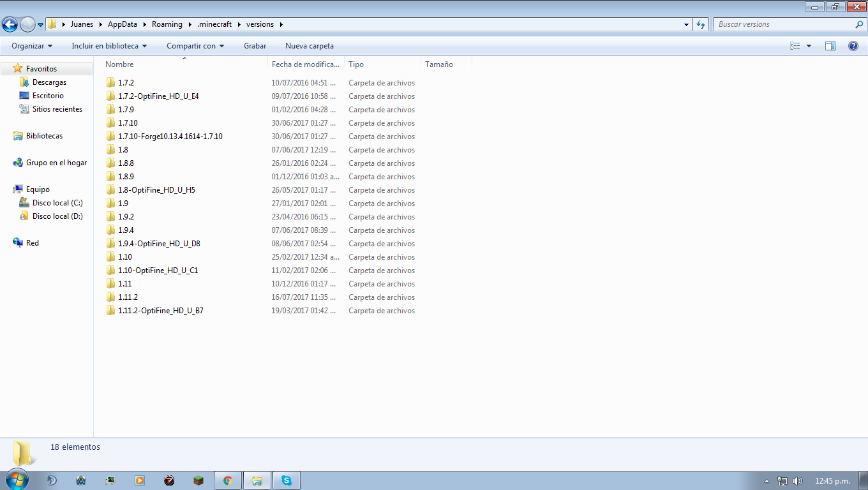Select the folder named 1.9.4

[126, 230]
